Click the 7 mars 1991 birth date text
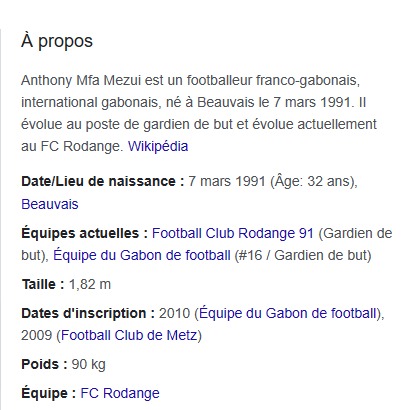Image resolution: width=412 pixels, height=410 pixels. [227, 182]
